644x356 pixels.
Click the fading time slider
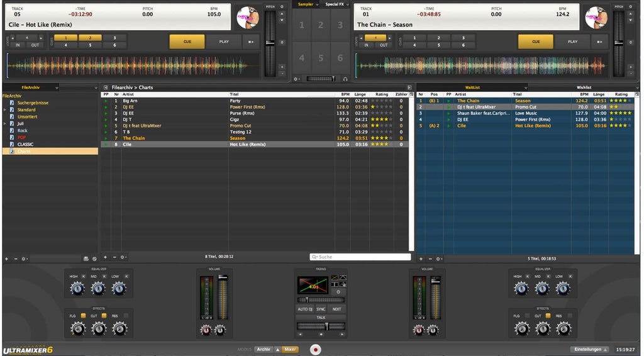click(x=321, y=300)
